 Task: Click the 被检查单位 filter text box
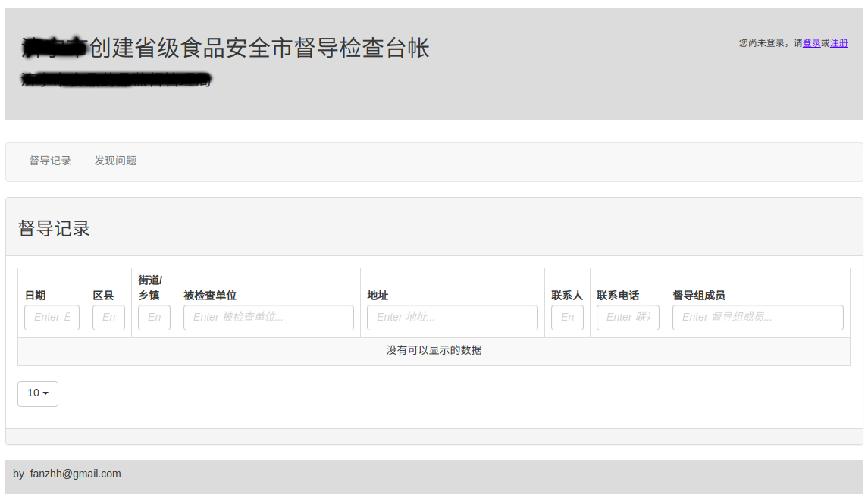coord(268,318)
